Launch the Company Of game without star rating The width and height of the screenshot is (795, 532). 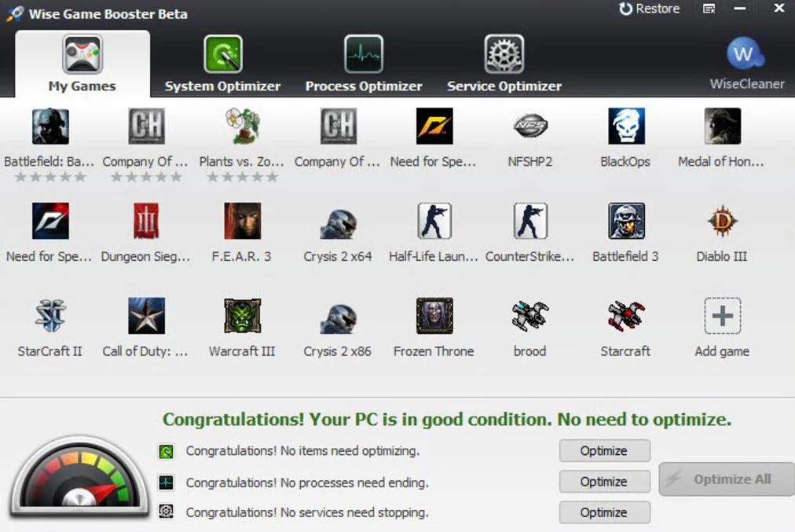[x=338, y=127]
